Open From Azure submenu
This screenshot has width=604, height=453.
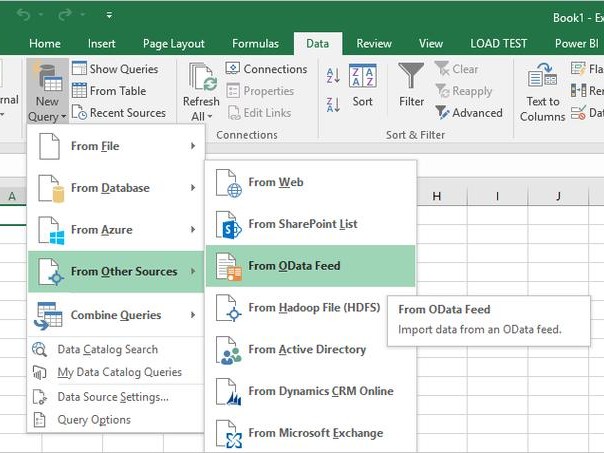click(116, 230)
